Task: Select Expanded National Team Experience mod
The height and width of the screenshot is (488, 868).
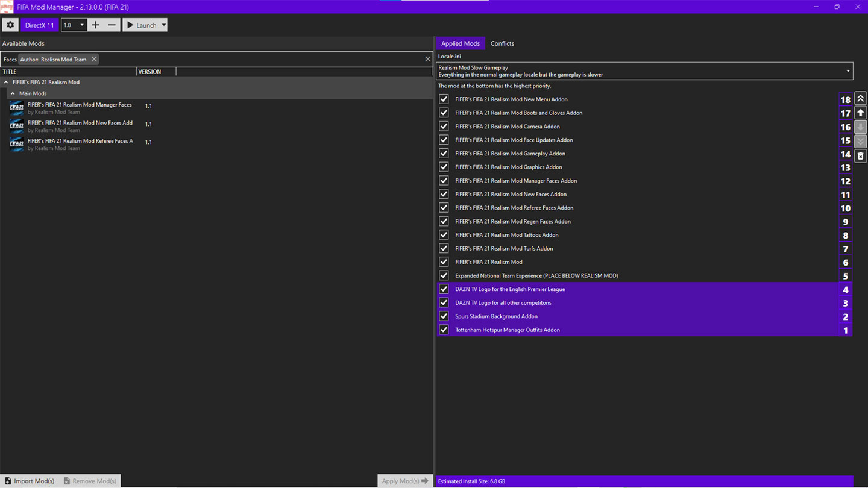Action: pyautogui.click(x=644, y=275)
